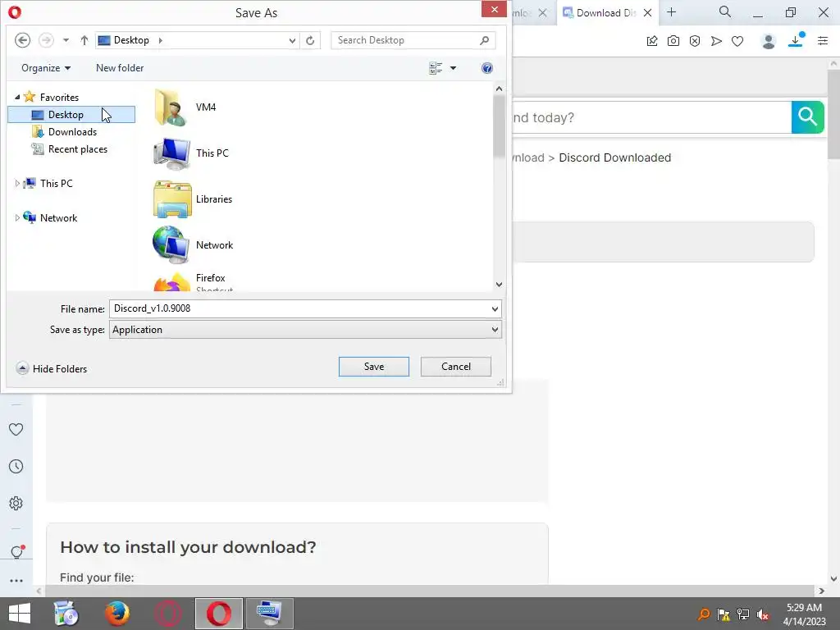The image size is (840, 630).
Task: Select the Libraries item
Action: coord(193,199)
